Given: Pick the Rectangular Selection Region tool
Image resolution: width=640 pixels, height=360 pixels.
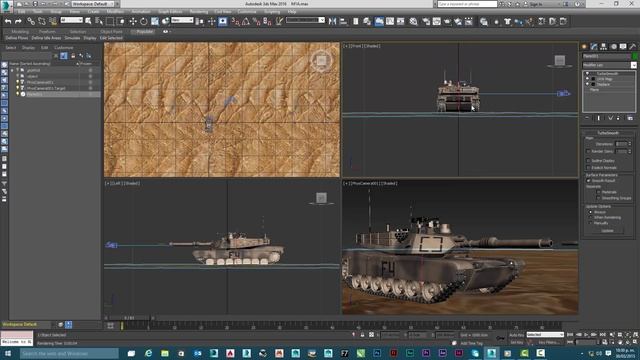Looking at the screenshot, I should click(x=110, y=21).
